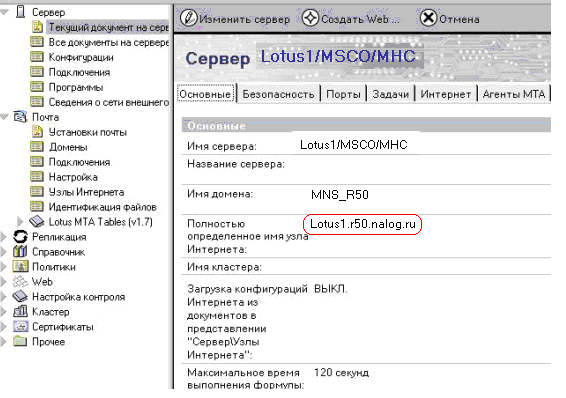Click the Web spider web icon

coord(20,281)
